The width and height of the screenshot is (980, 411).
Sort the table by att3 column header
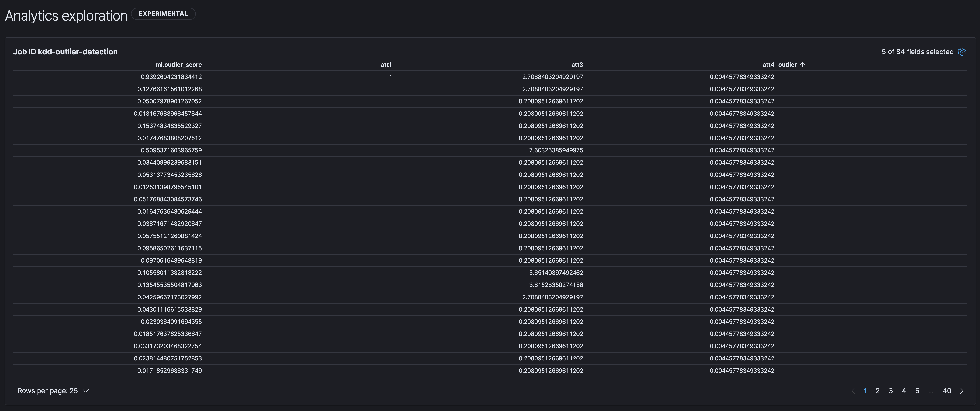pyautogui.click(x=577, y=64)
